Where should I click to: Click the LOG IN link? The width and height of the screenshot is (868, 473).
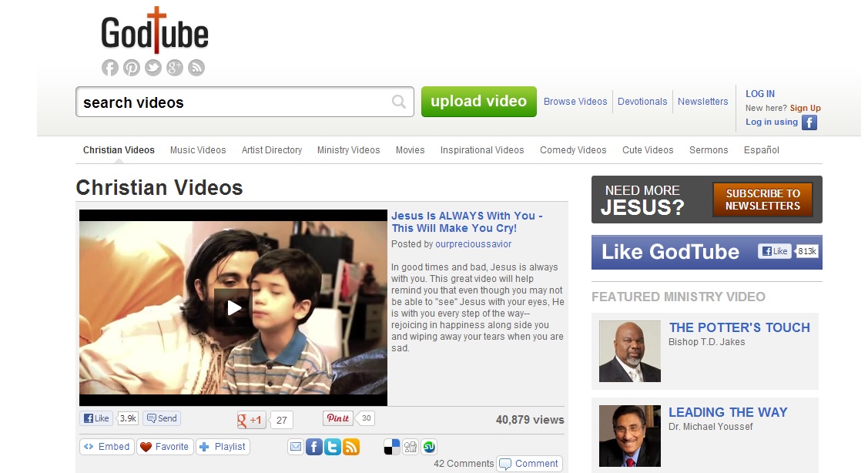[x=760, y=94]
